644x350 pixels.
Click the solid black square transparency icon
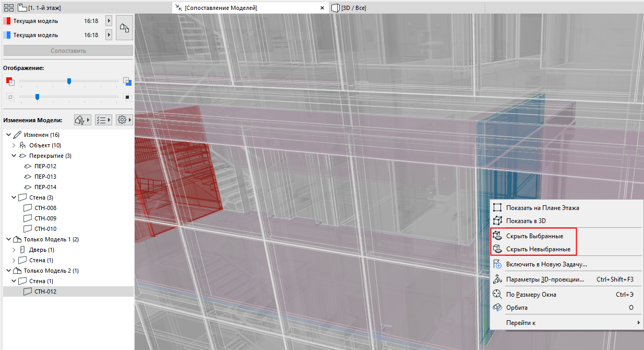coord(126,97)
